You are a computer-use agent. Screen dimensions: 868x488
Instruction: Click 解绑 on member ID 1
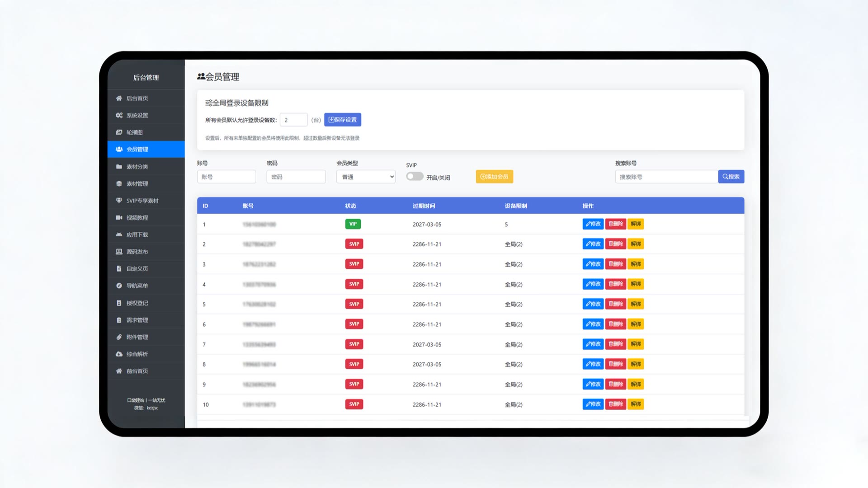[636, 224]
